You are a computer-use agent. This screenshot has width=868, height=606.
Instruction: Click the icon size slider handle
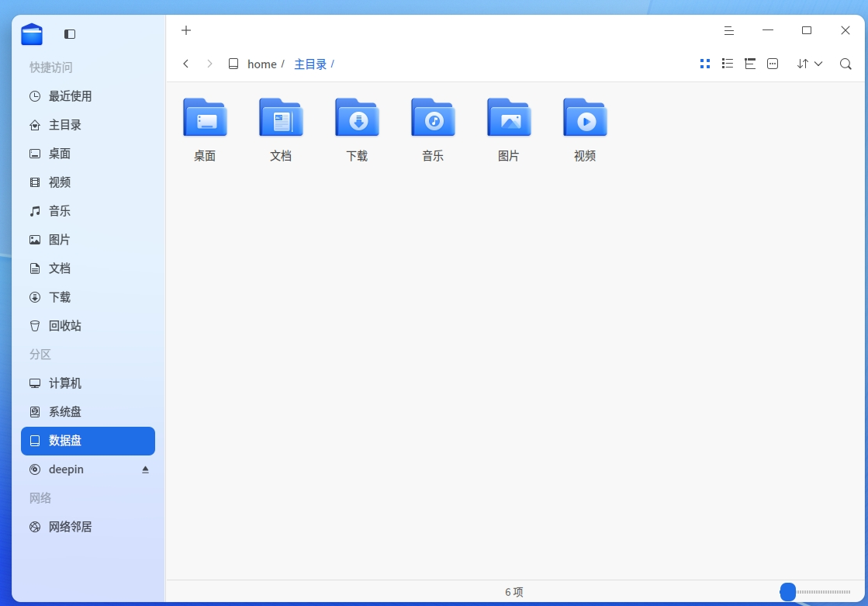point(788,591)
